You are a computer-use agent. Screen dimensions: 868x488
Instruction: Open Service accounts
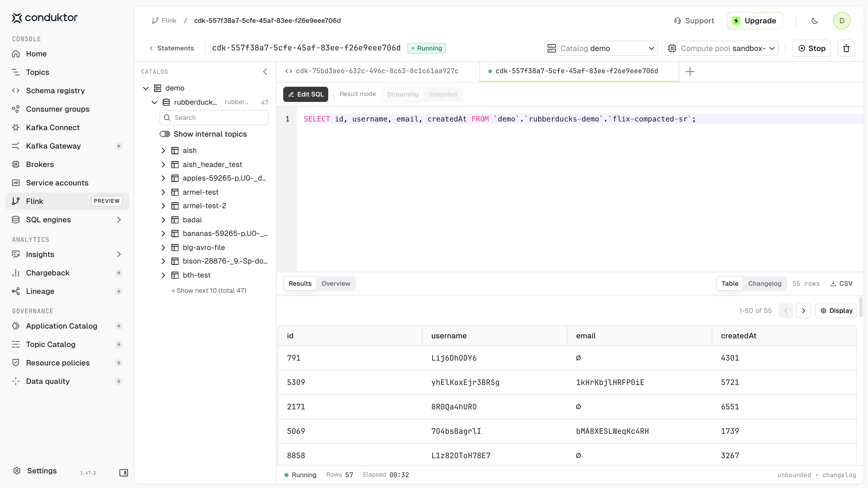click(x=57, y=183)
